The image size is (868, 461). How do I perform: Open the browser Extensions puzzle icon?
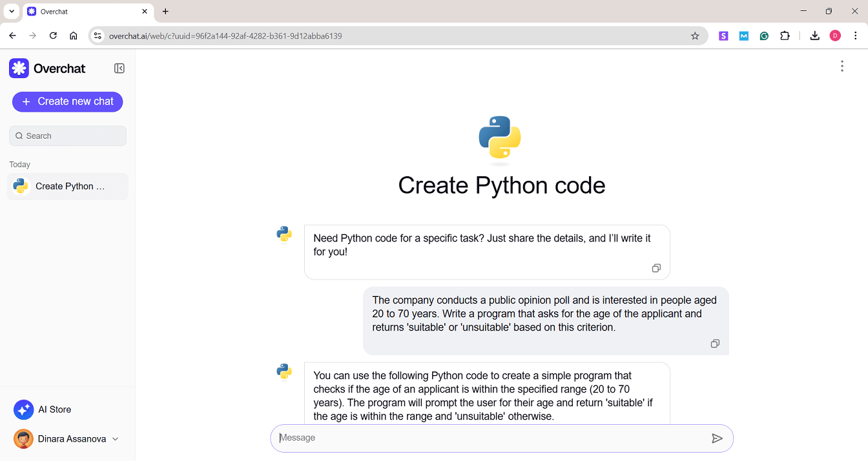(x=785, y=36)
